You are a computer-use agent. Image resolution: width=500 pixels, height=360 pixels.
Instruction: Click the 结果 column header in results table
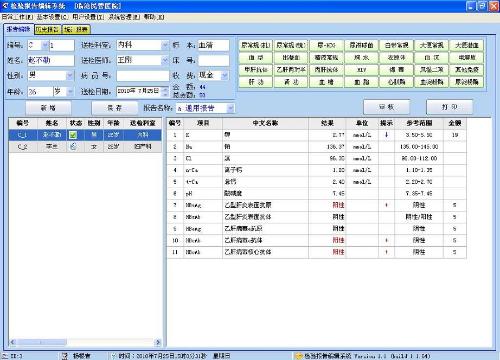pos(327,123)
